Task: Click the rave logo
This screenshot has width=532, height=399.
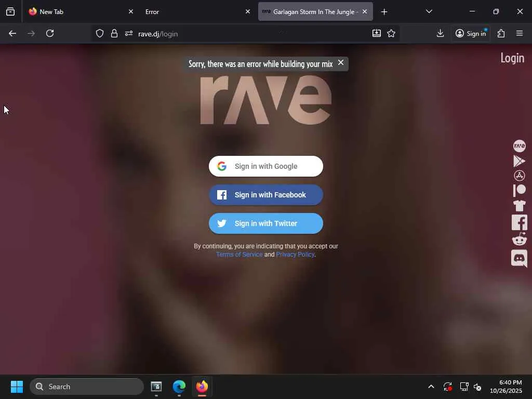Action: pos(265,100)
